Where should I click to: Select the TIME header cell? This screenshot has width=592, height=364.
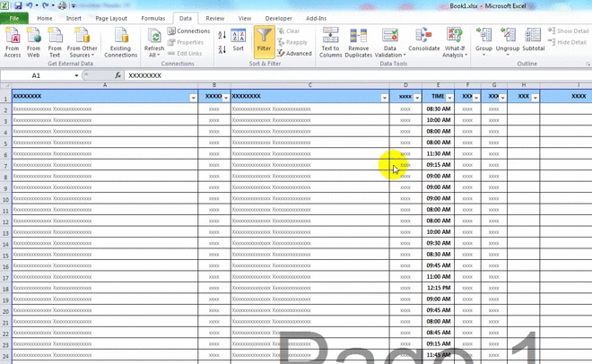pyautogui.click(x=439, y=96)
